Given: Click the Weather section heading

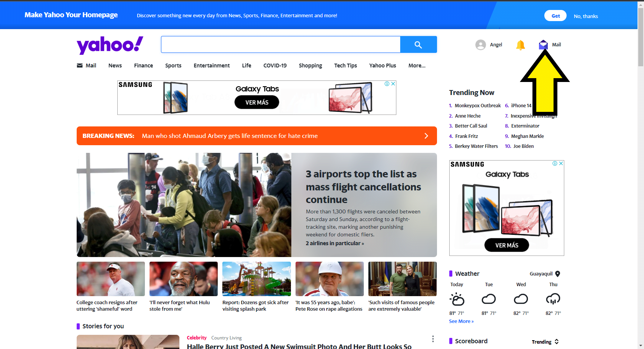Looking at the screenshot, I should tap(467, 274).
